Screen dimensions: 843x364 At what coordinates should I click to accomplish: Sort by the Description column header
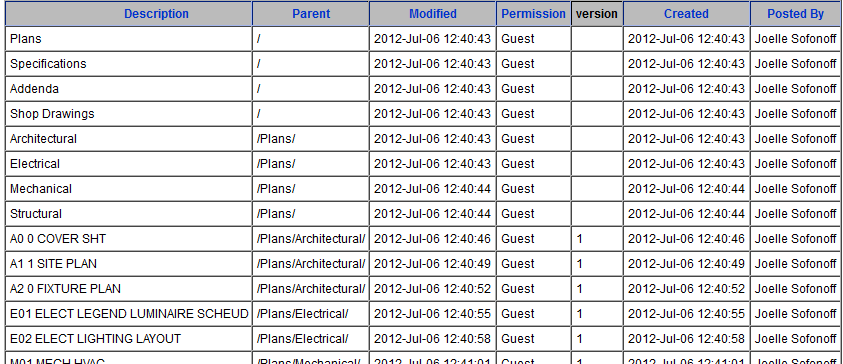click(x=156, y=14)
